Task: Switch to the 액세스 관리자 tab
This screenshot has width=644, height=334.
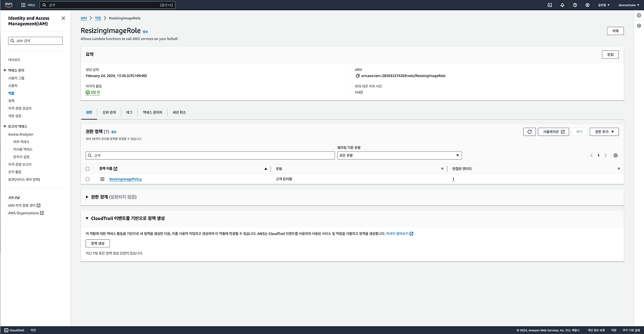Action: [152, 112]
